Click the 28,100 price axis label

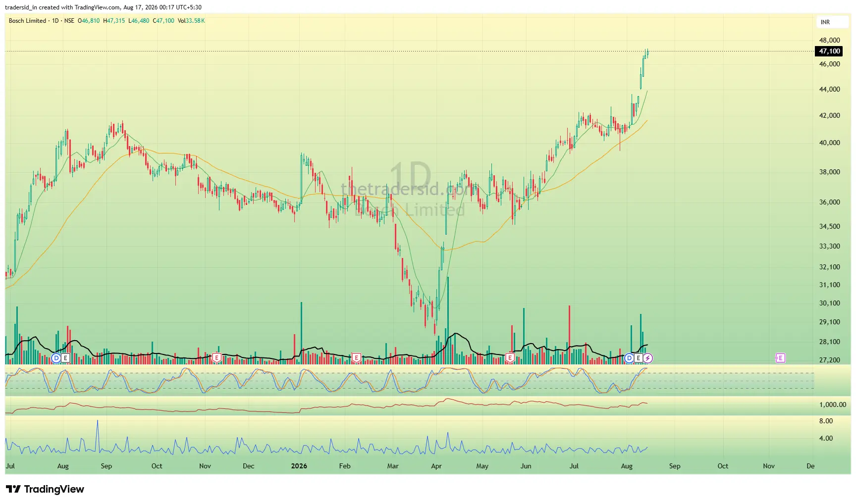coord(830,342)
